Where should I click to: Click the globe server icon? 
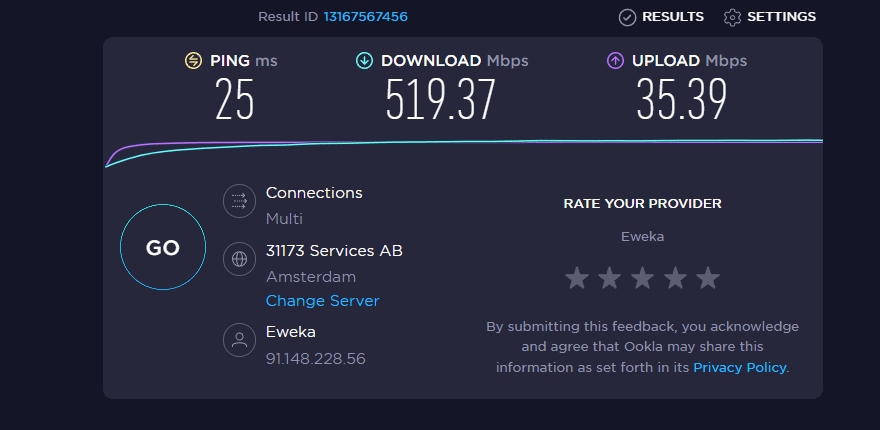click(x=239, y=259)
